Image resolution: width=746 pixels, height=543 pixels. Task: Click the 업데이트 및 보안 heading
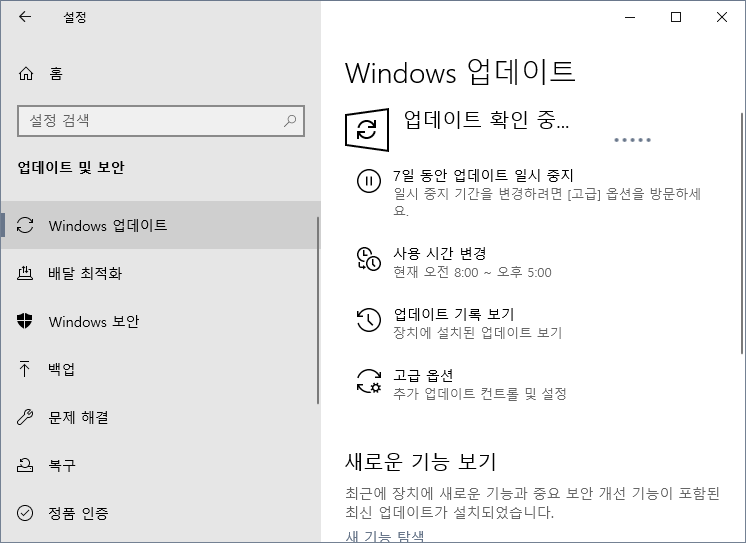[x=71, y=168]
